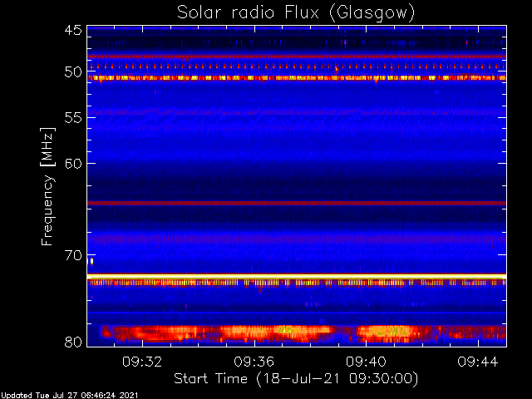
Task: Click the 09:40 time tick label
Action: pos(366,362)
